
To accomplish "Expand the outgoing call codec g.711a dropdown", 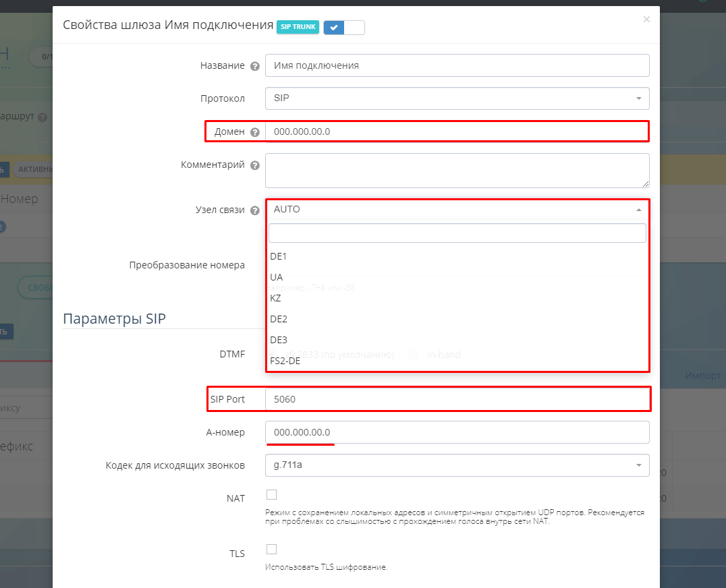I will pyautogui.click(x=457, y=465).
